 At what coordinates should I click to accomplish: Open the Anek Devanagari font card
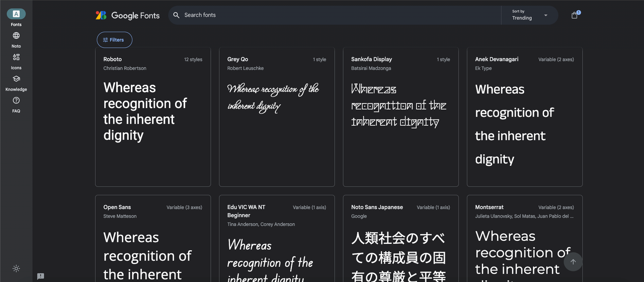[x=525, y=117]
